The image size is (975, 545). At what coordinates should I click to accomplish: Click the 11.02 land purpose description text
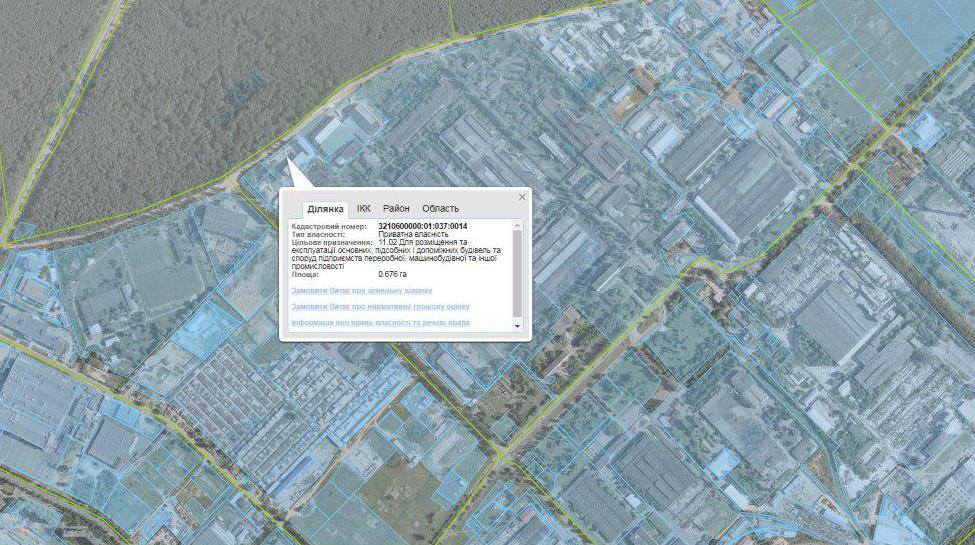(398, 254)
